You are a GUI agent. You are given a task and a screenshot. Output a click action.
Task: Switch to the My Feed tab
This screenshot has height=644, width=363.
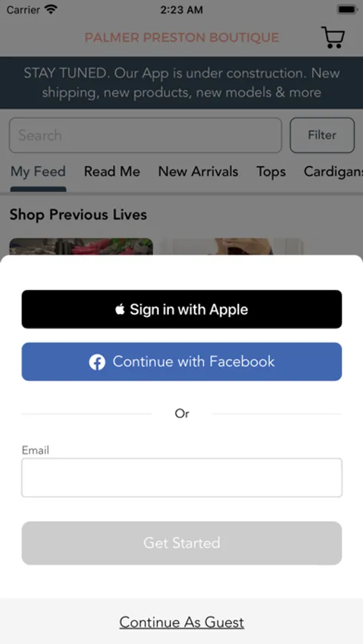pos(38,172)
